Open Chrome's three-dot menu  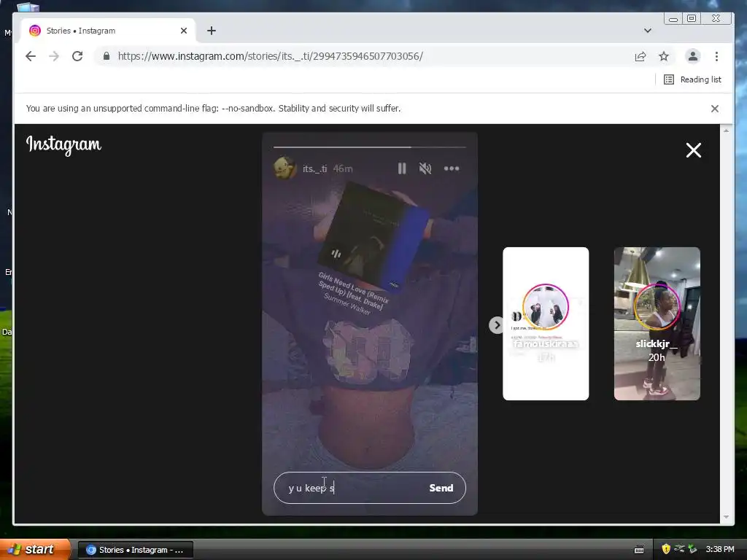(x=716, y=56)
